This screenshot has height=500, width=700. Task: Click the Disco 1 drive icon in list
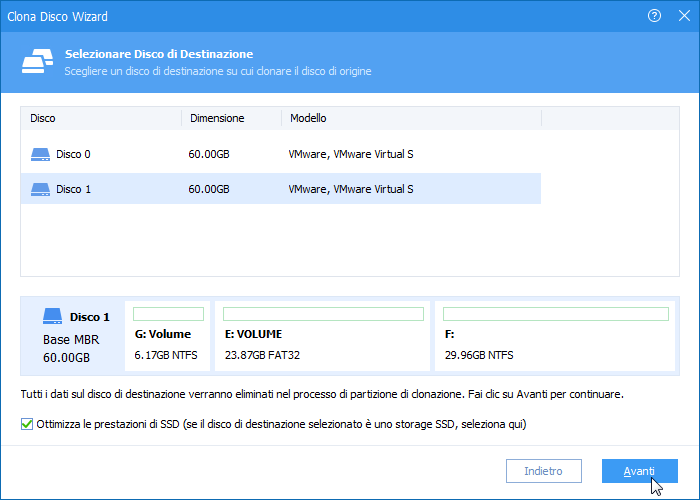(40, 189)
